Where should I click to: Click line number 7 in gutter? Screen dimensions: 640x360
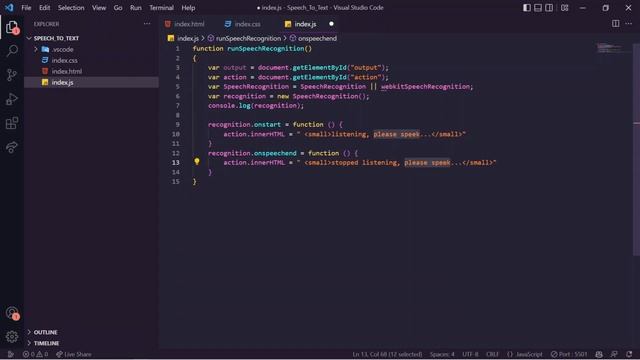tap(178, 106)
